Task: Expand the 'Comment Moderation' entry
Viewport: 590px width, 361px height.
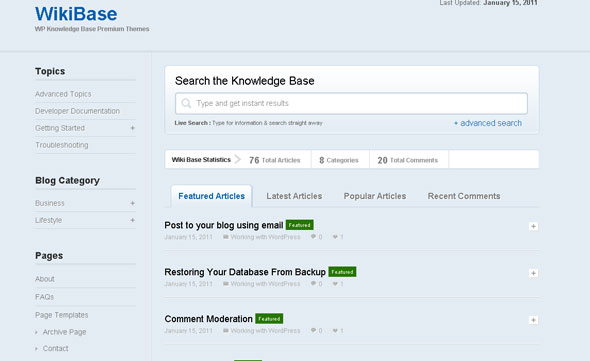Action: tap(533, 320)
